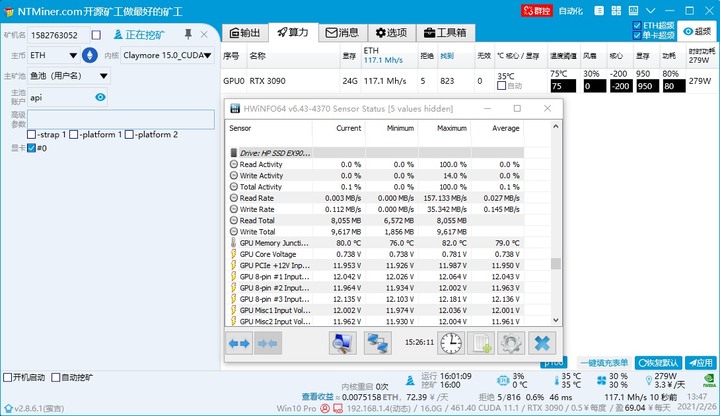Click the 高级参数 advanced parameters input box

click(121, 119)
